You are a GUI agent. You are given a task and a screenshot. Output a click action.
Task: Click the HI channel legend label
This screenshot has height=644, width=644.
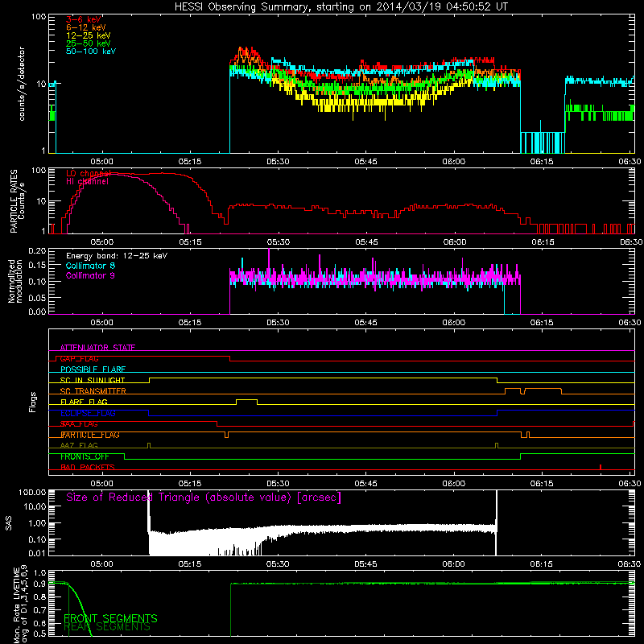pyautogui.click(x=87, y=182)
